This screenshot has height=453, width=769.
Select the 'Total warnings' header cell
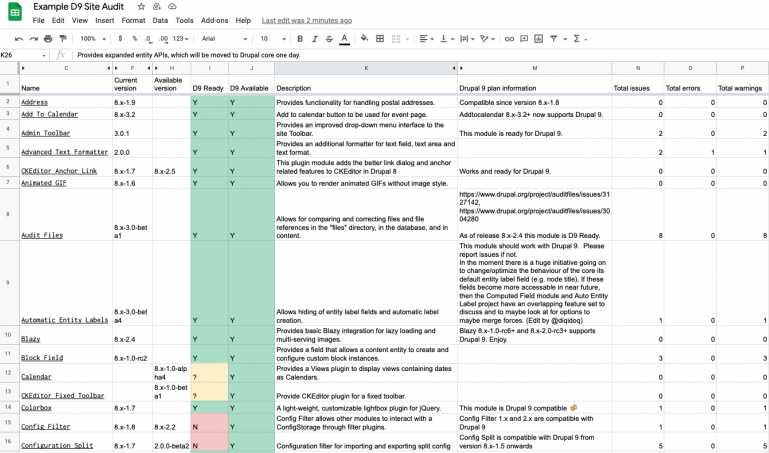click(x=743, y=84)
